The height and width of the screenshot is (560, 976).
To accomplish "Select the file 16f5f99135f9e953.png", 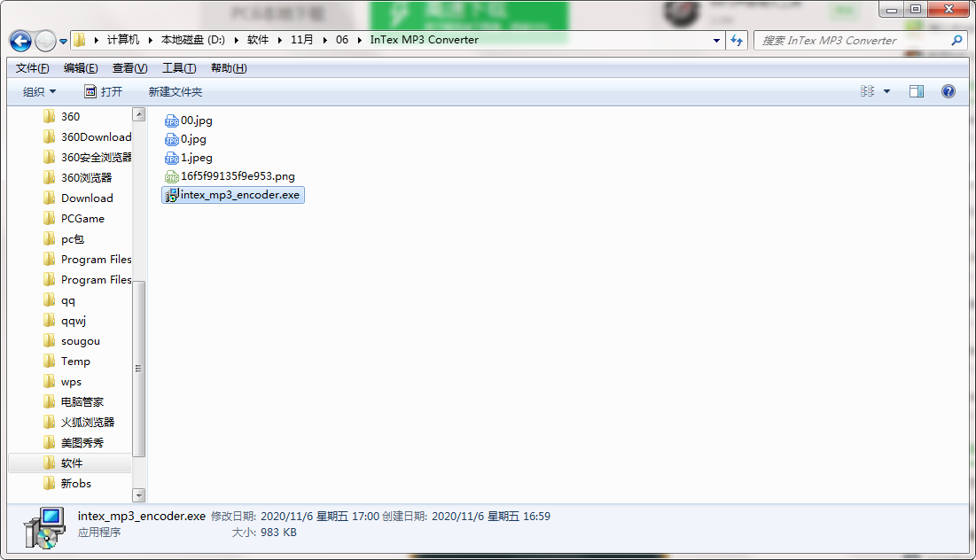I will point(230,176).
